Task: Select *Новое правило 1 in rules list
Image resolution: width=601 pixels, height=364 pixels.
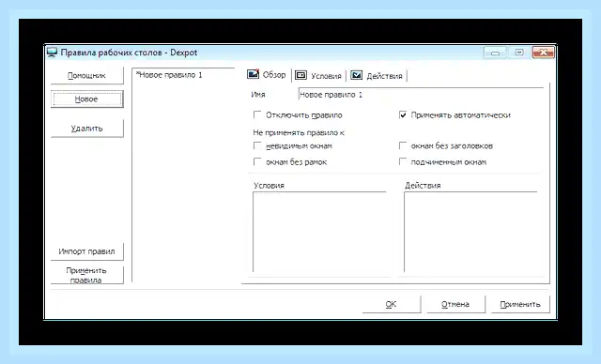Action: click(169, 75)
